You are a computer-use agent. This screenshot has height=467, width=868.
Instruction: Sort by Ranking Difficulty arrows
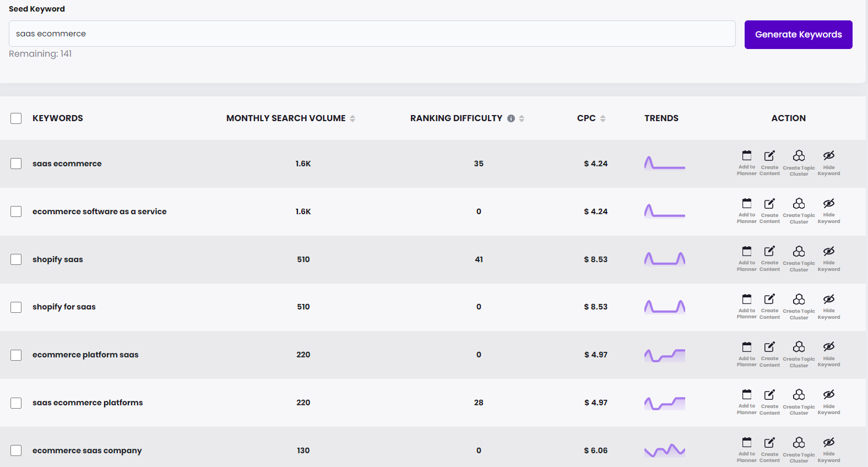pyautogui.click(x=522, y=118)
